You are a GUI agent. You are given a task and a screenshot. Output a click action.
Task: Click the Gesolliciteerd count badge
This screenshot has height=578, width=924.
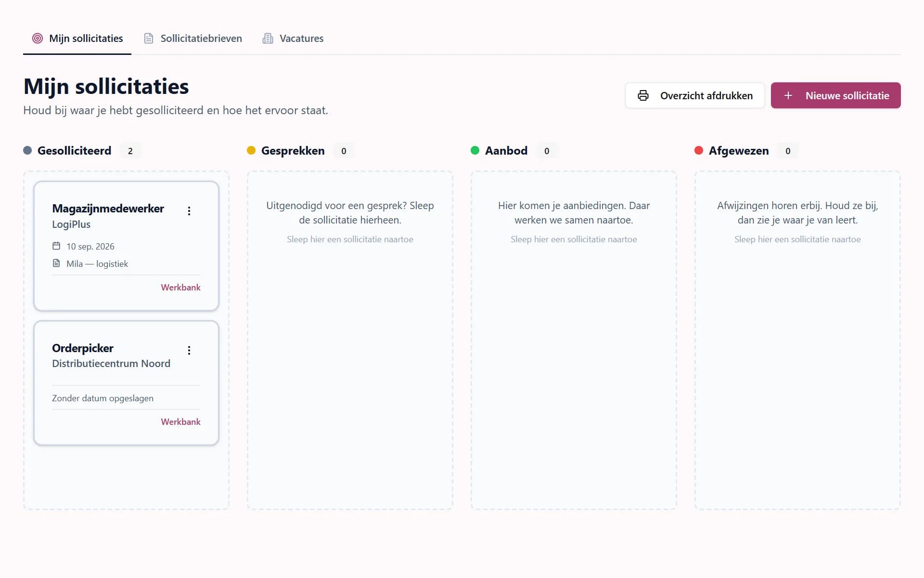pyautogui.click(x=130, y=151)
